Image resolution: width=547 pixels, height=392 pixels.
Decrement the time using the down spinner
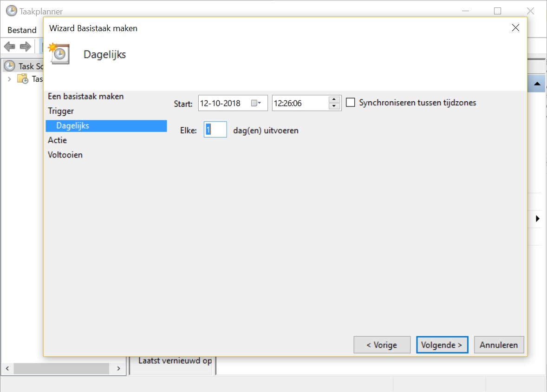(x=333, y=106)
